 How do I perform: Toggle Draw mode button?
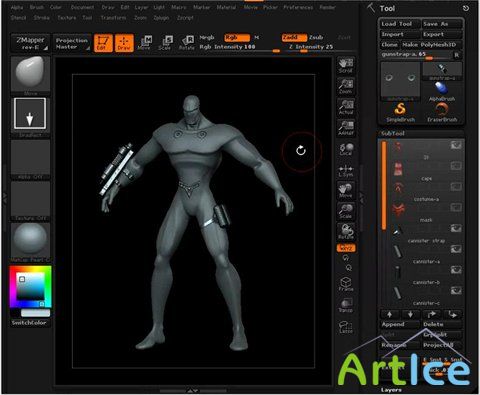[124, 43]
